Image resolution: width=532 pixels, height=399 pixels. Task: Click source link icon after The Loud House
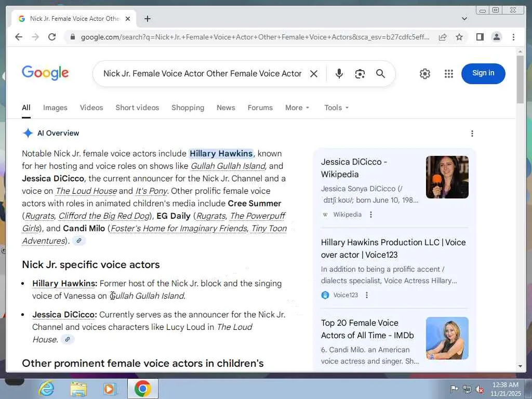click(68, 339)
